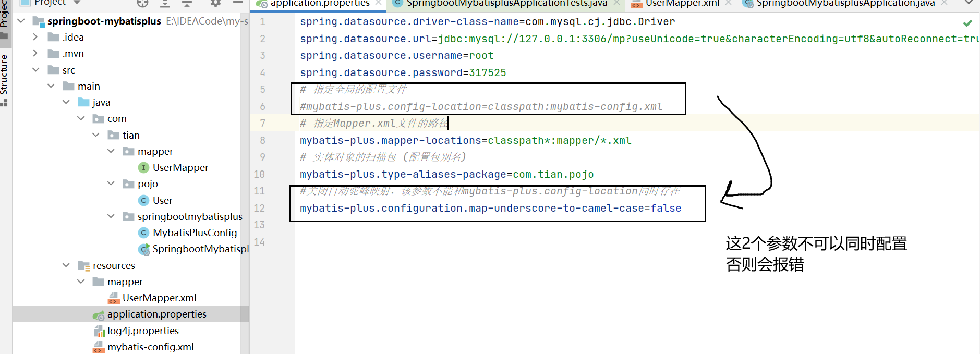980x354 pixels.
Task: Click the src folder icon
Action: 53,70
